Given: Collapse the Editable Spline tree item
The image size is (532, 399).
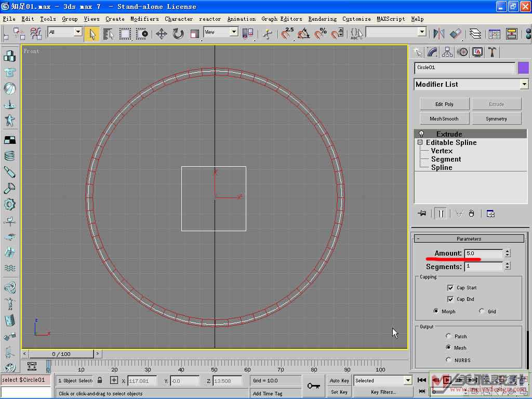Looking at the screenshot, I should pos(420,142).
